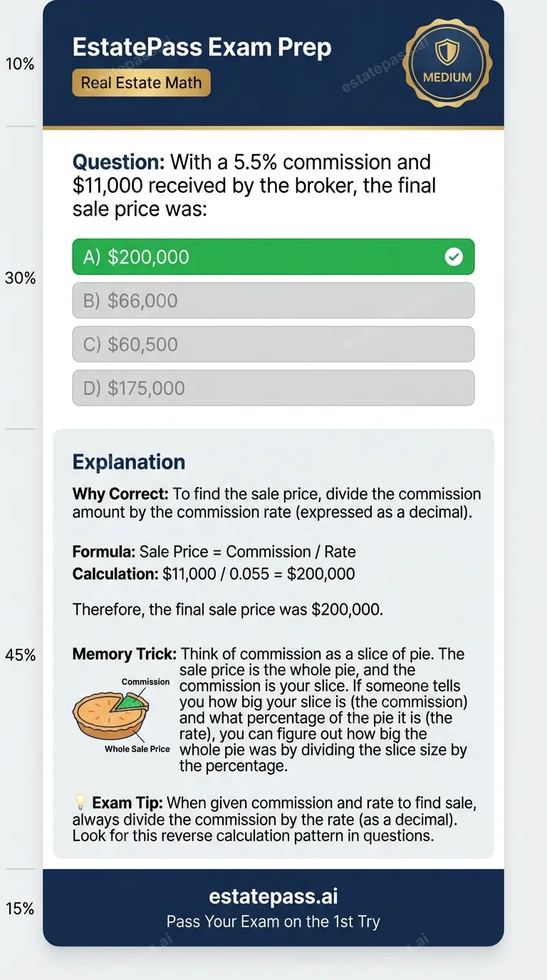
Task: Click the 45% marker on the left ruler
Action: [x=20, y=655]
